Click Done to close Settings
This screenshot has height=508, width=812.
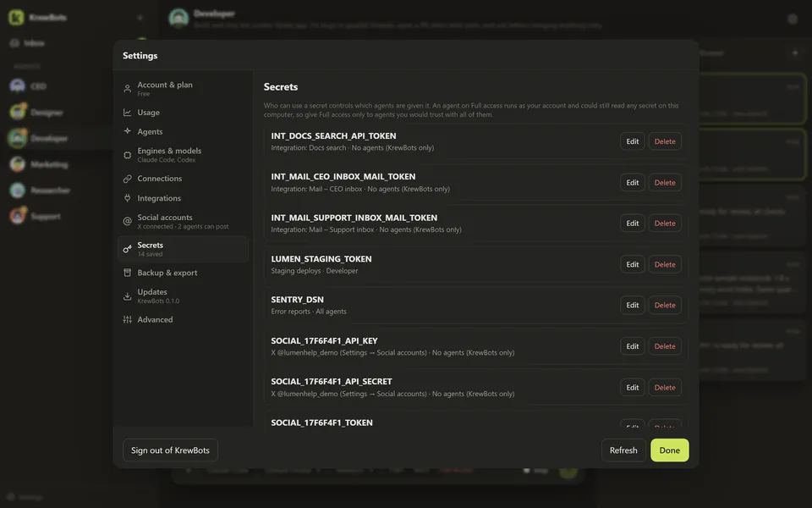pyautogui.click(x=669, y=450)
